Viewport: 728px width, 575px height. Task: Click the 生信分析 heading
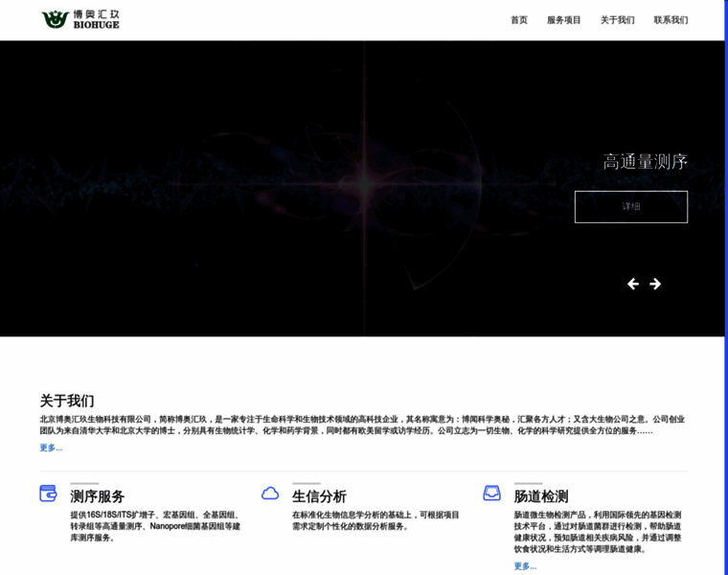tap(319, 496)
